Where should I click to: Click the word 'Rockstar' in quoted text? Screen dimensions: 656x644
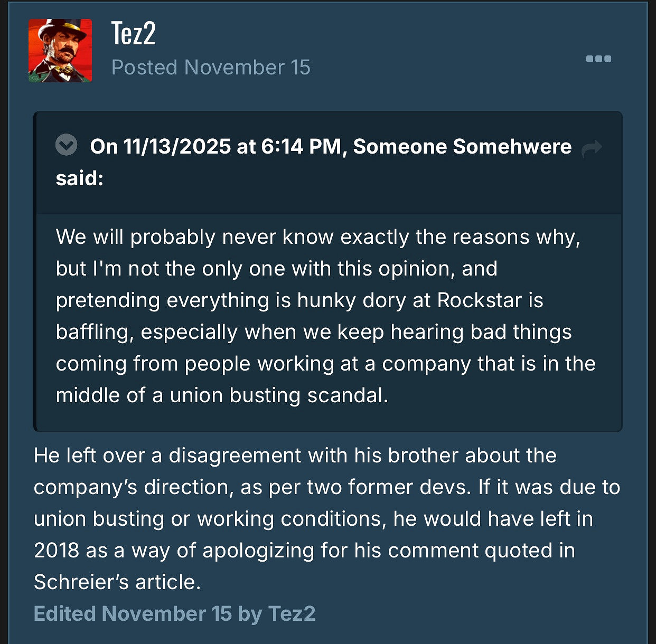[479, 300]
